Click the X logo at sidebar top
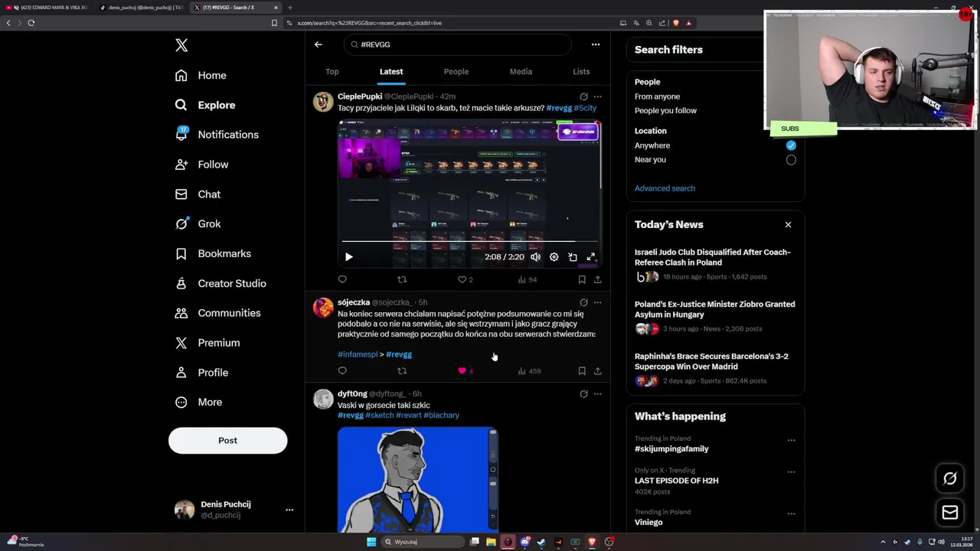Image resolution: width=980 pixels, height=551 pixels. point(181,45)
